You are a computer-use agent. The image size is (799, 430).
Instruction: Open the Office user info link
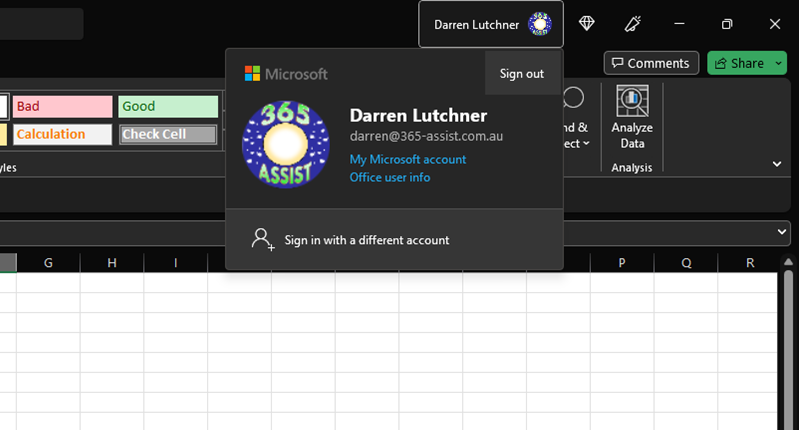390,177
